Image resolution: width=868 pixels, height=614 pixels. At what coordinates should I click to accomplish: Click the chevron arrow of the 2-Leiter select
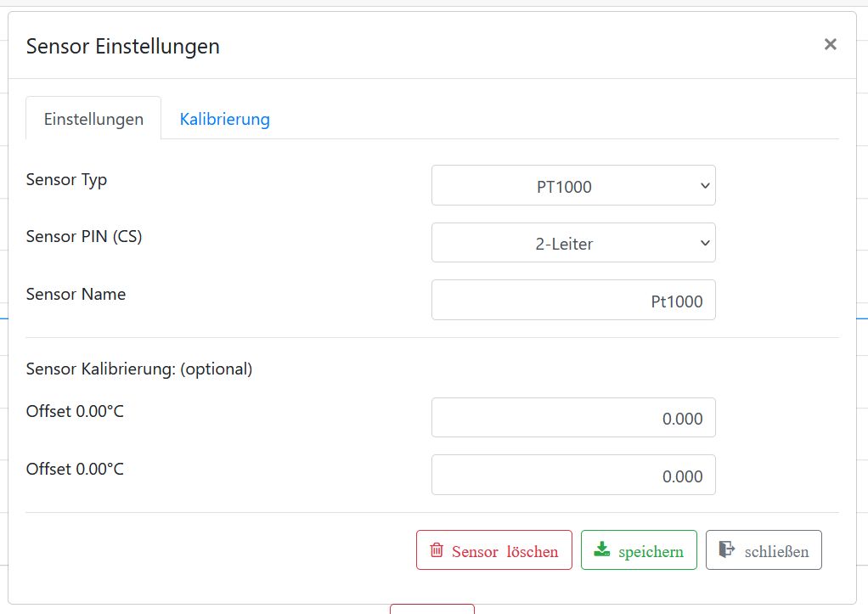704,244
